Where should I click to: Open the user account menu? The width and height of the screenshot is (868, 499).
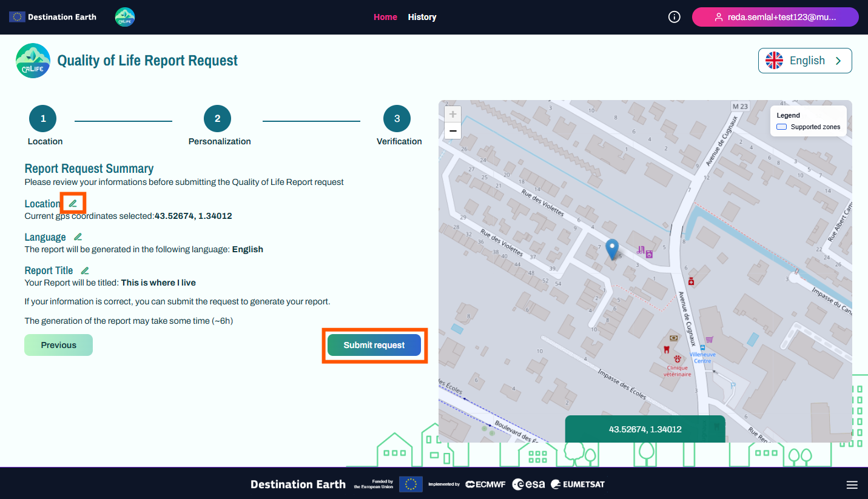(x=775, y=17)
